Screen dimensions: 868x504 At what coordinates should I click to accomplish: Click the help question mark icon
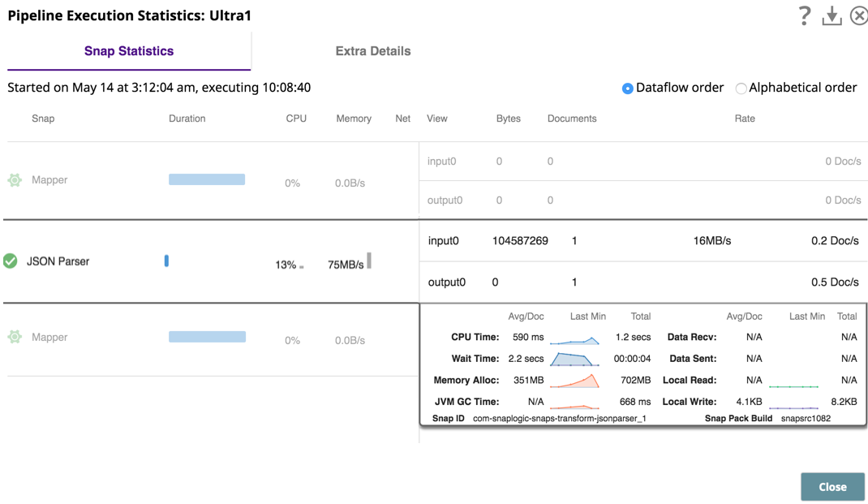click(x=804, y=15)
